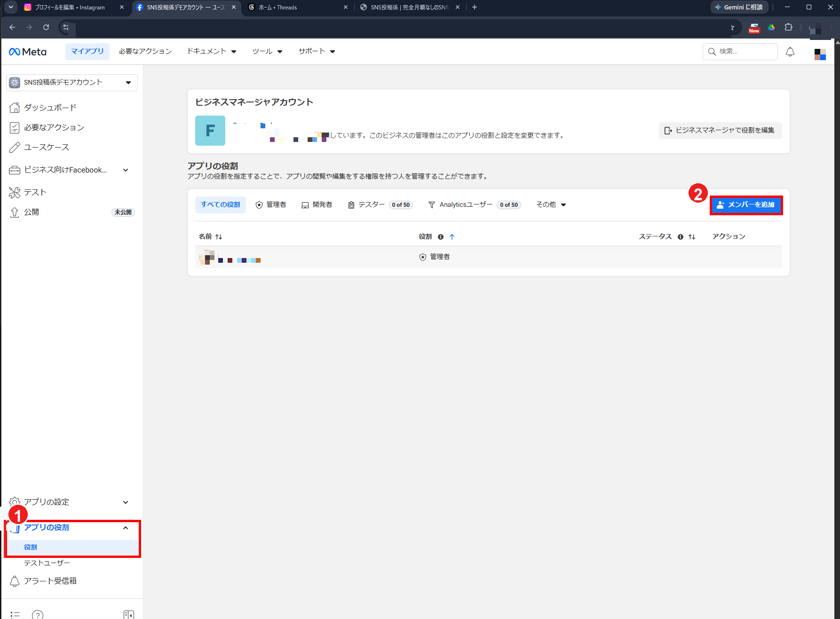Expand the サポート menu
The height and width of the screenshot is (619, 840).
[317, 51]
